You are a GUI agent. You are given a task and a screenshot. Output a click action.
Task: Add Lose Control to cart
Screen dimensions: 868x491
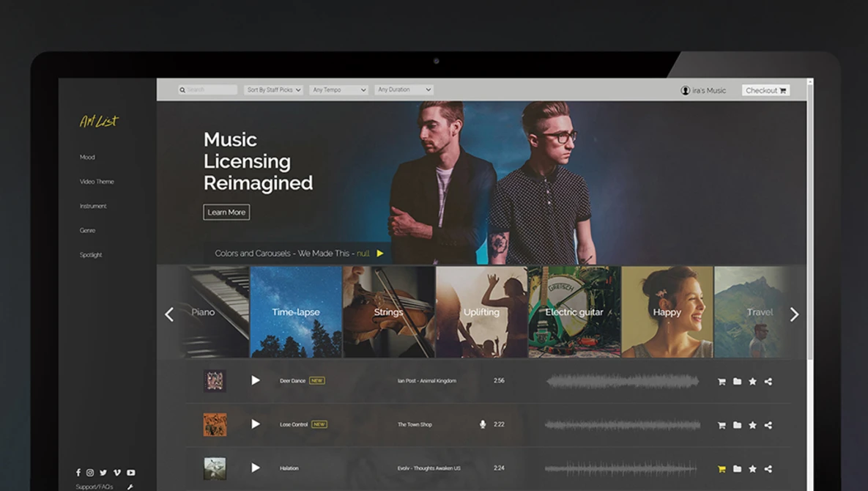coord(722,425)
